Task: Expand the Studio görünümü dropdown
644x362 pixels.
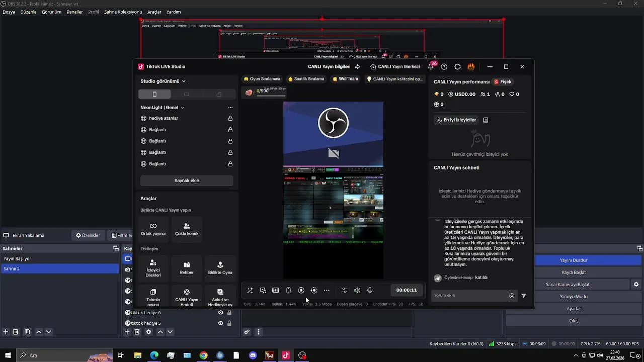Action: coord(163,81)
